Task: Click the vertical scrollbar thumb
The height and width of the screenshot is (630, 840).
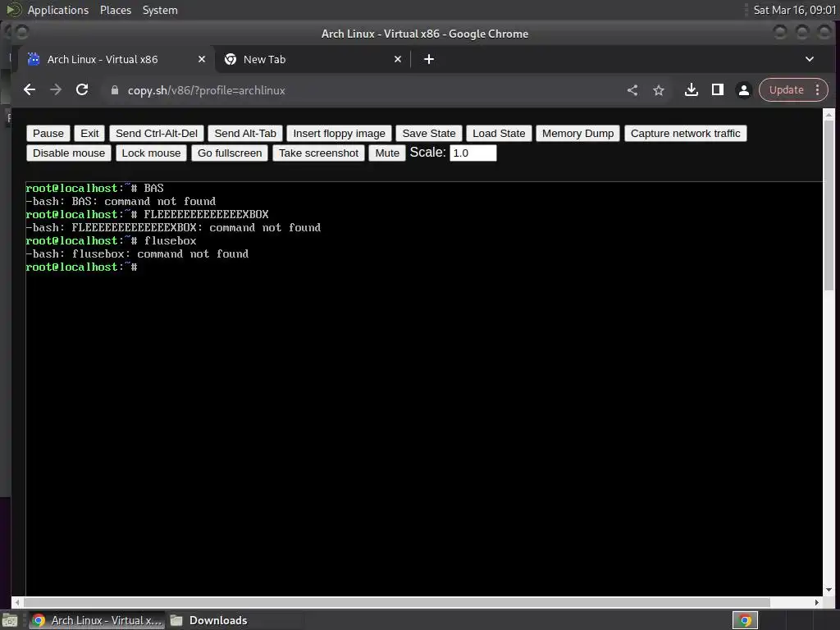Action: click(x=829, y=205)
